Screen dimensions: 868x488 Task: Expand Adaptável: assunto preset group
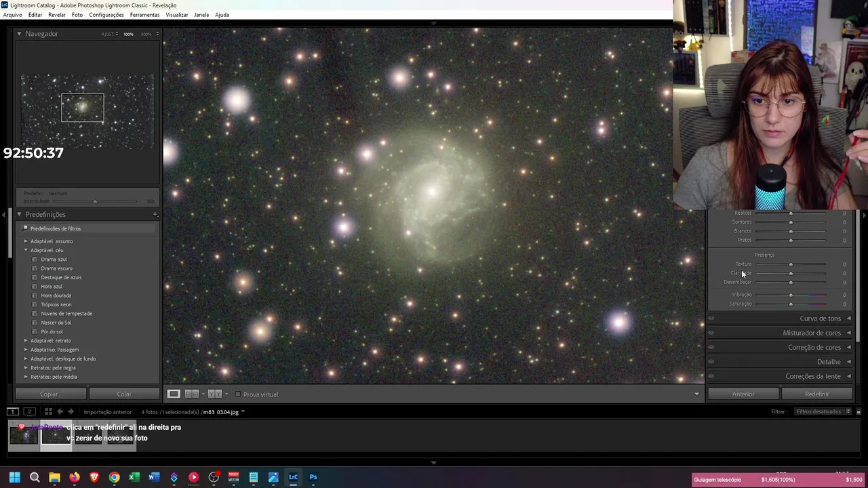26,241
